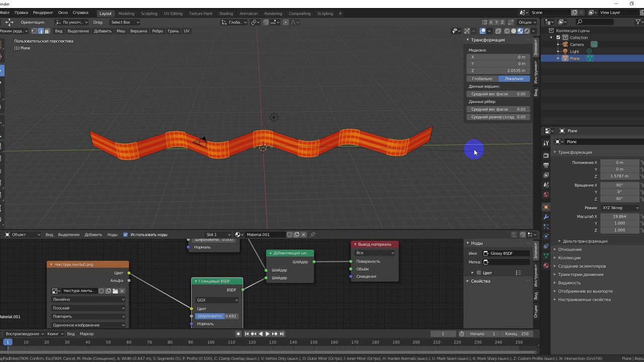Screen dimensions: 644x362
Task: Switch median coordinates to 'Глобально'
Action: click(482, 79)
